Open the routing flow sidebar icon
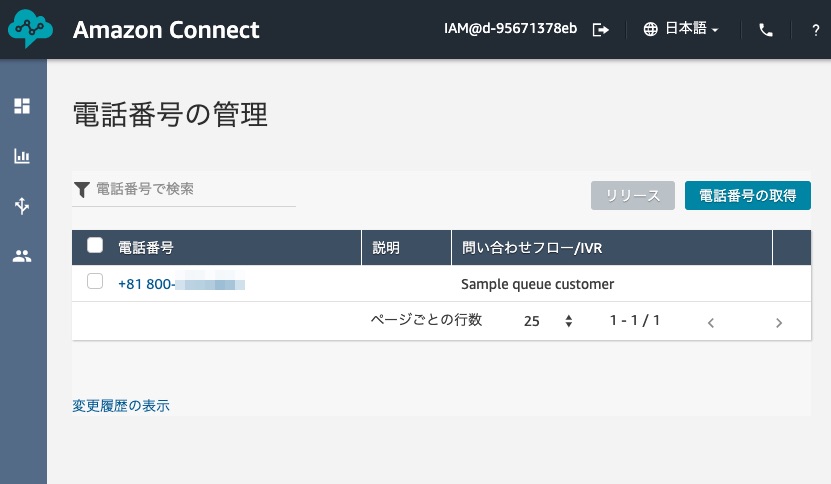Viewport: 831px width, 484px height. [x=22, y=206]
